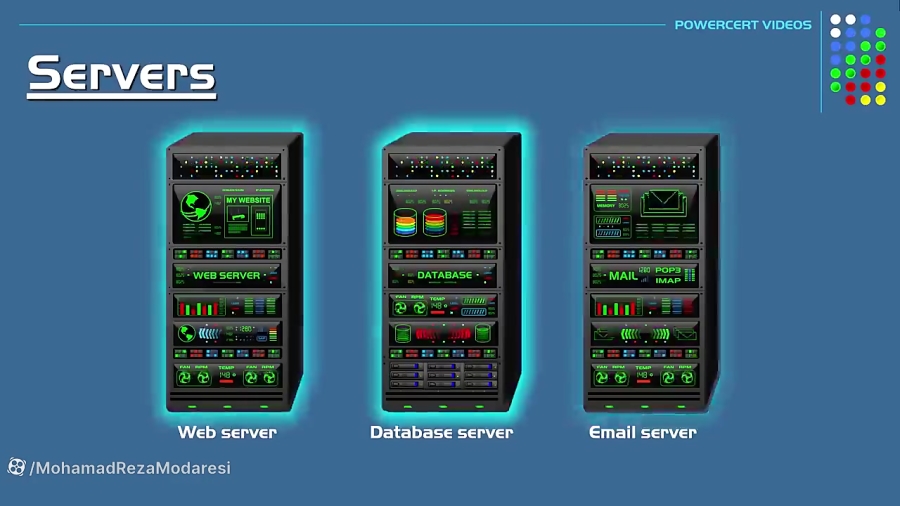Click the film reel icon beside /MohamadRezaModaresi
Viewport: 900px width, 506px height.
click(16, 467)
